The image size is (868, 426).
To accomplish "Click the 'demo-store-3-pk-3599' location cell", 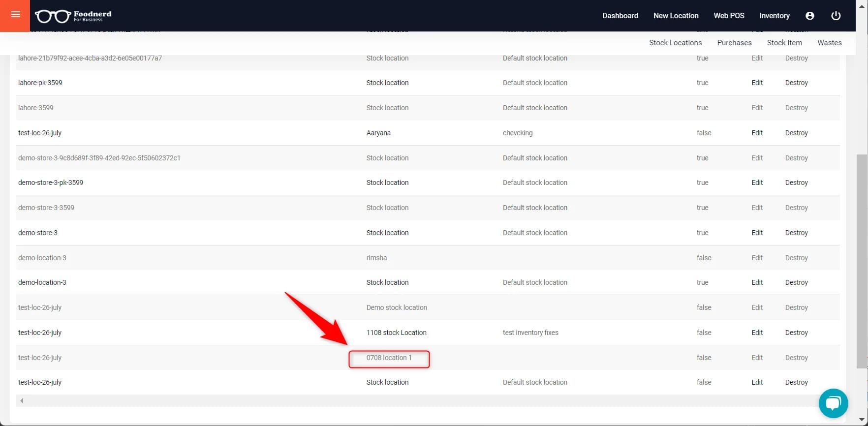I will click(51, 183).
